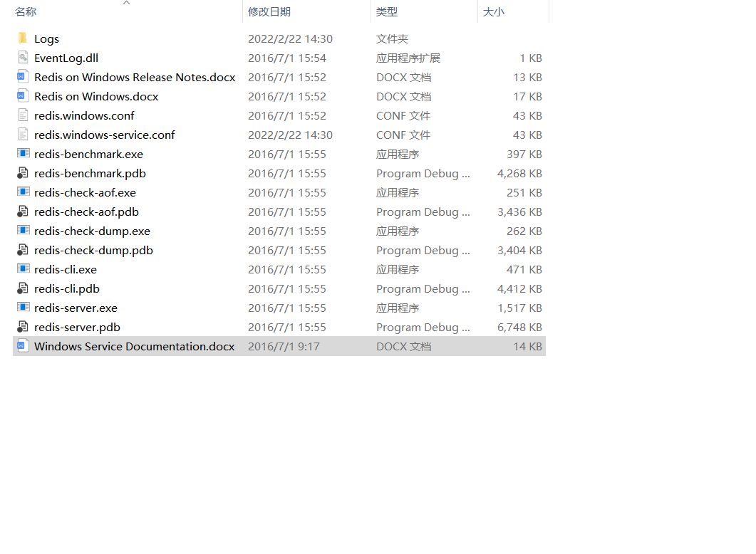This screenshot has height=554, width=756.
Task: Sort files by the 修改日期 column header
Action: (269, 11)
